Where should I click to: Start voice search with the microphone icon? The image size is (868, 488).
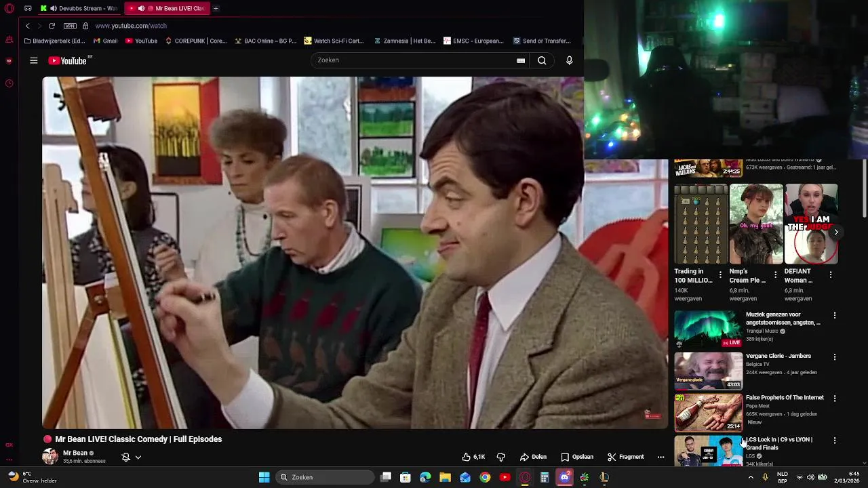[x=569, y=60]
